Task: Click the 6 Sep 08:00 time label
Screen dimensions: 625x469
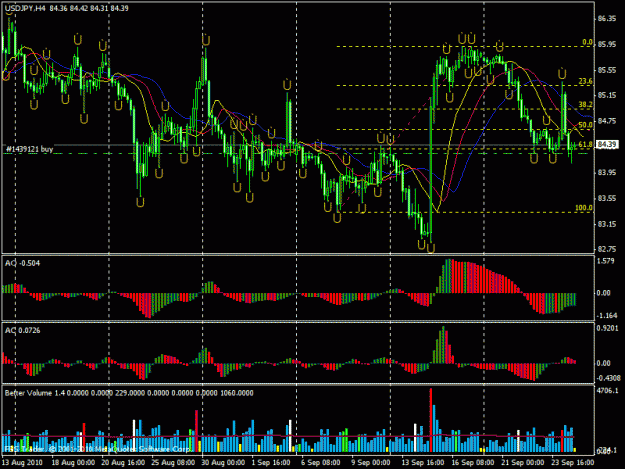Action: pyautogui.click(x=321, y=463)
